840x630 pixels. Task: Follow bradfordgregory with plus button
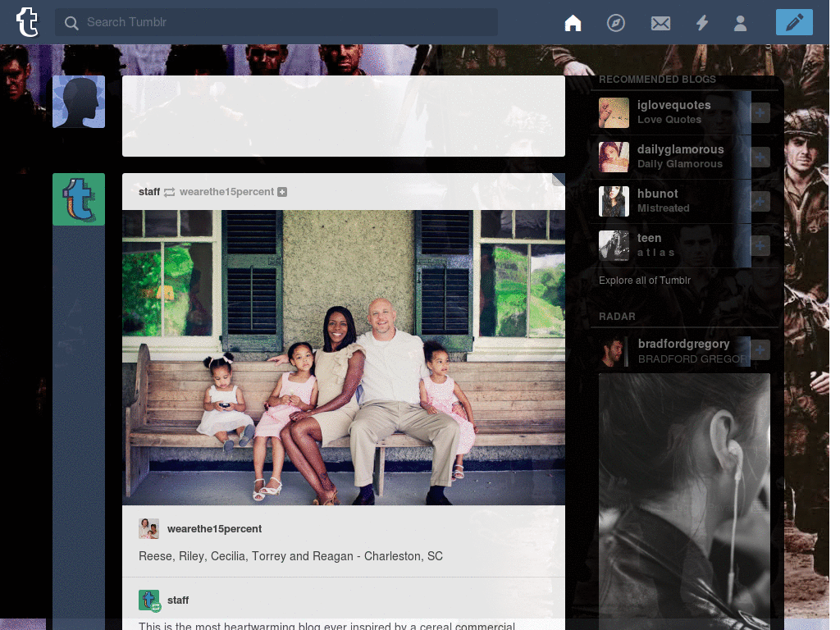(x=760, y=350)
